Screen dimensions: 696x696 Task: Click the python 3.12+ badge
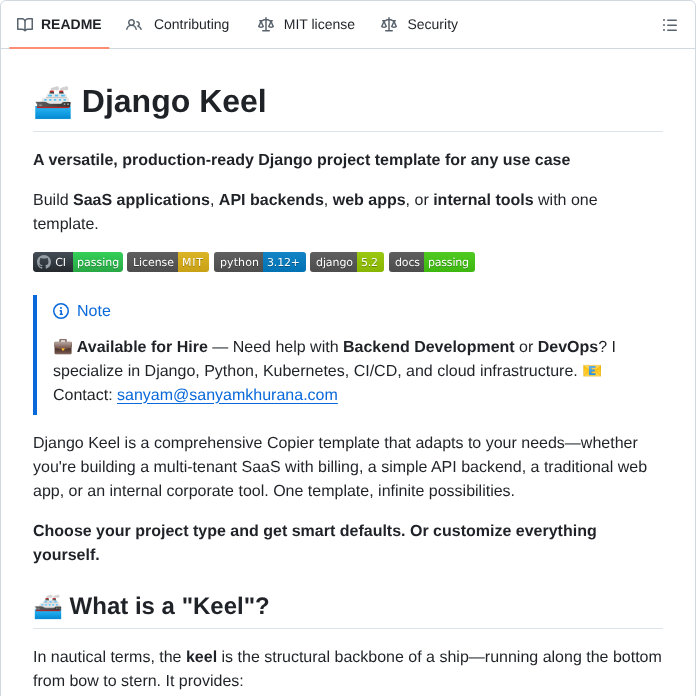point(260,262)
